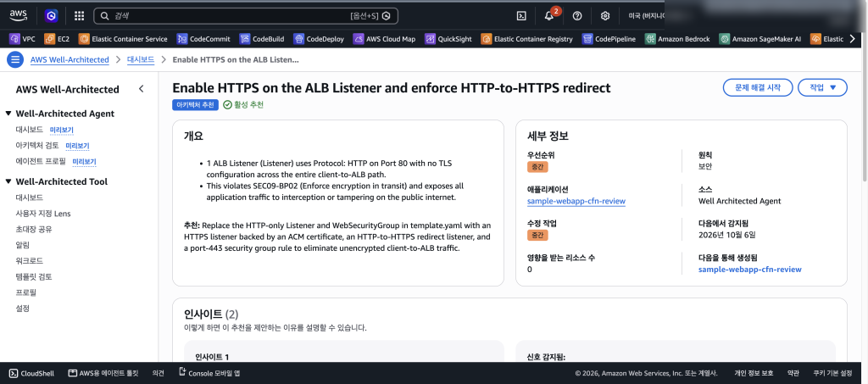Viewport: 868px width, 384px height.
Task: Click the 문제 해결 시작 button
Action: coord(758,87)
